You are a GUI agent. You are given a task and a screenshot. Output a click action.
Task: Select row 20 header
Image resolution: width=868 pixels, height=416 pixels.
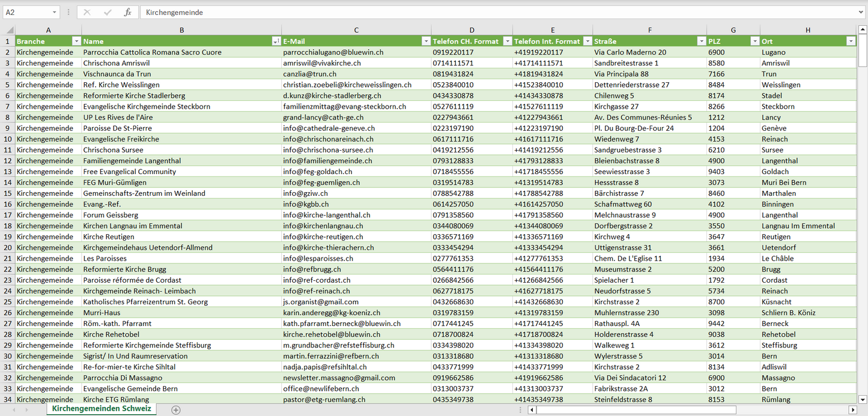7,248
